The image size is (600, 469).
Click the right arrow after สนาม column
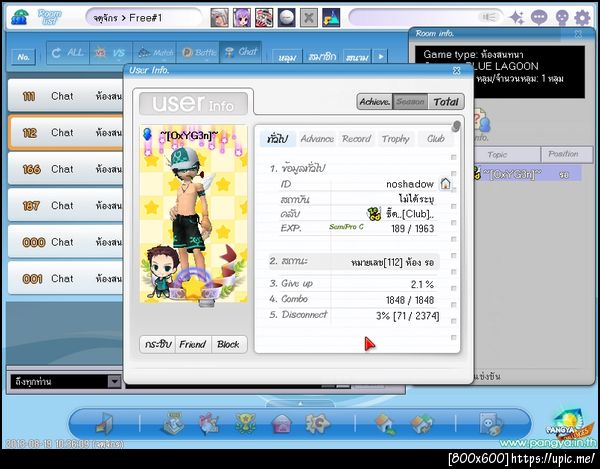point(381,57)
